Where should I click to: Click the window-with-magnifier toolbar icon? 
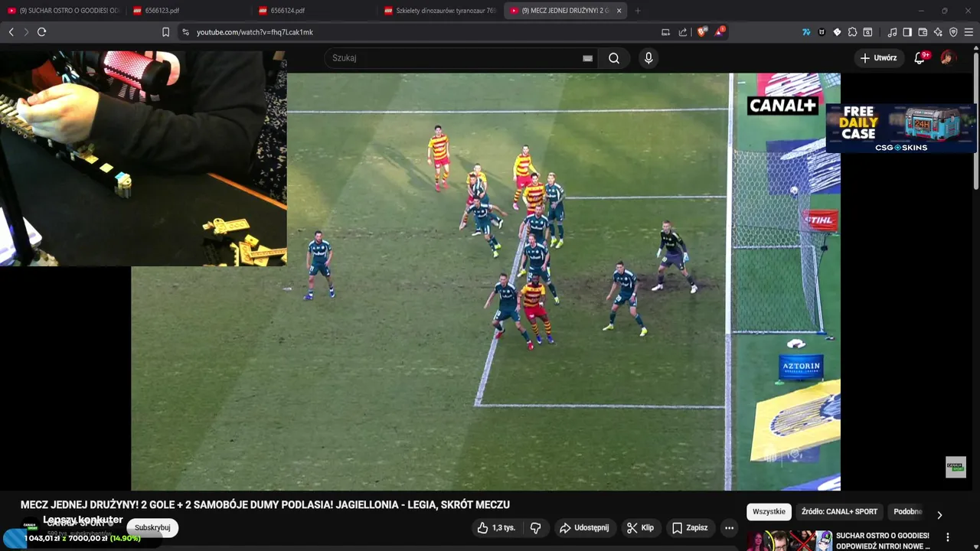[867, 32]
